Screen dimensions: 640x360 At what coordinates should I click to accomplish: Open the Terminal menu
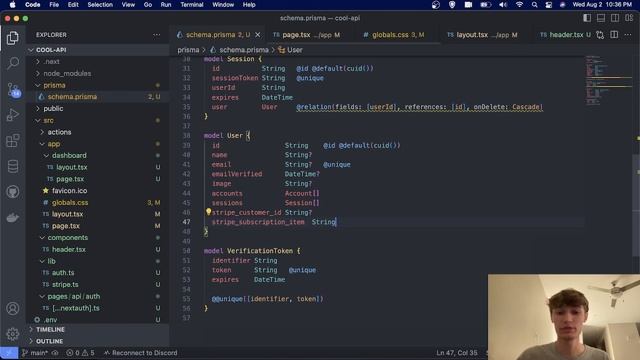point(191,5)
